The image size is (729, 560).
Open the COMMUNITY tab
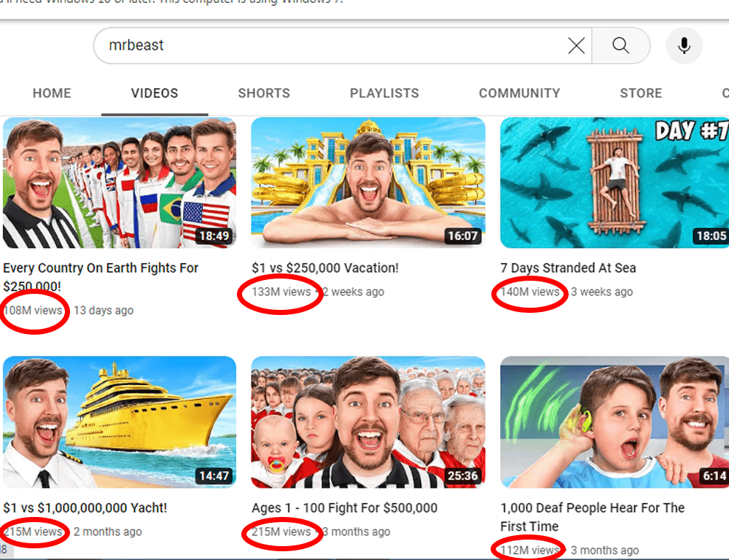(519, 93)
